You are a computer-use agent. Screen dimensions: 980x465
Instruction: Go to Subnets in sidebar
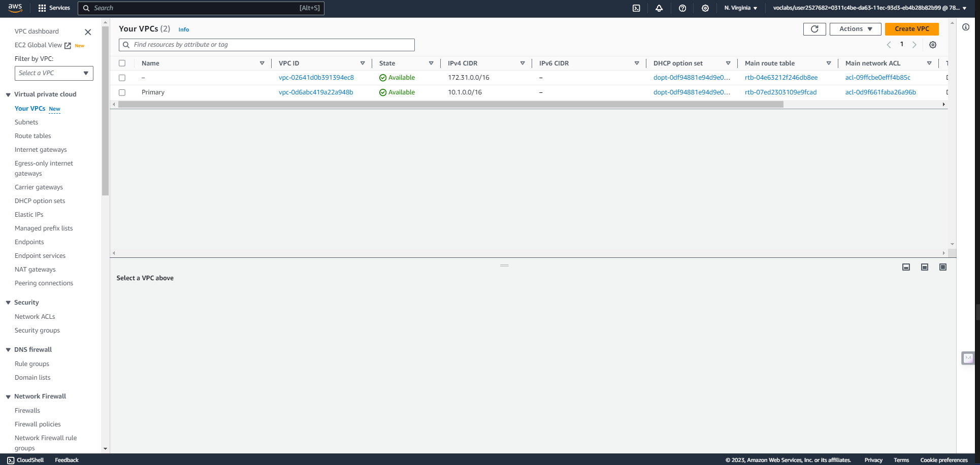26,122
